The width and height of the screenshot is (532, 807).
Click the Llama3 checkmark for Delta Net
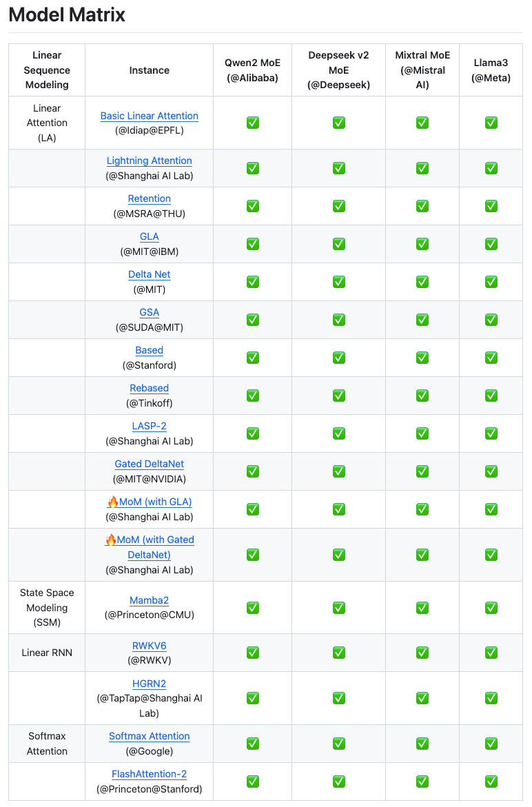point(491,281)
